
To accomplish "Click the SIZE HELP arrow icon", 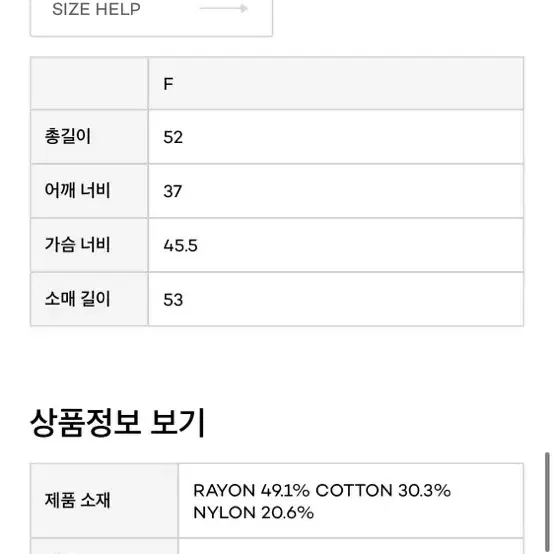I will pos(224,8).
